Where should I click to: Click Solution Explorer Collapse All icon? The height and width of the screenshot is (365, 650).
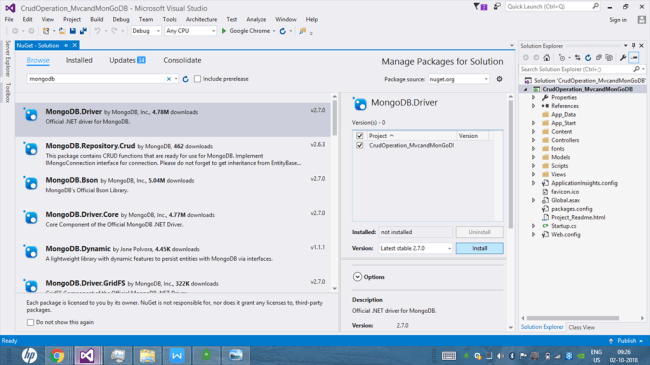point(599,58)
